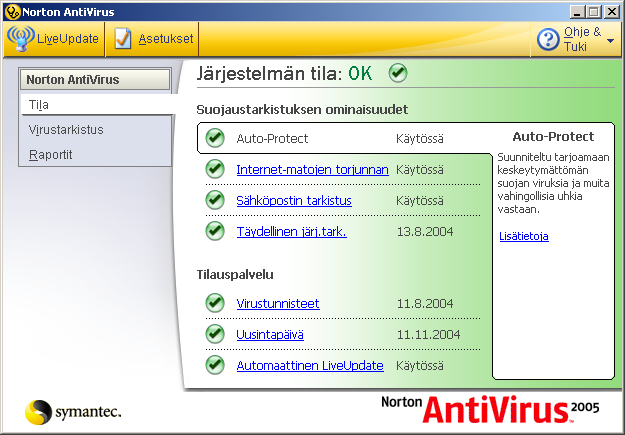Click the Auto-Protect description panel title
625x435 pixels.
[553, 137]
